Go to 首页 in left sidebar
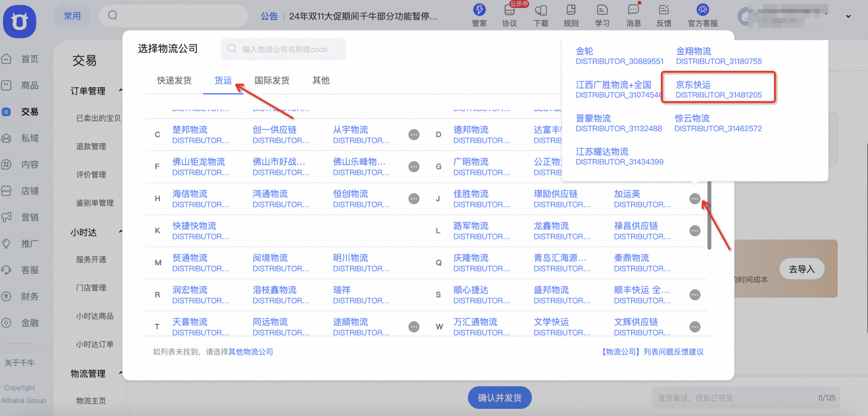This screenshot has height=416, width=868. click(x=21, y=59)
